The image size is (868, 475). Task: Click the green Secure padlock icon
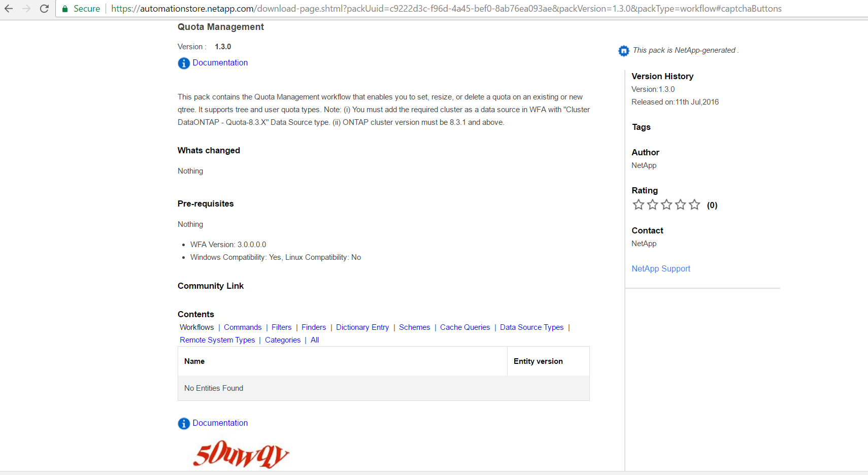pos(65,9)
